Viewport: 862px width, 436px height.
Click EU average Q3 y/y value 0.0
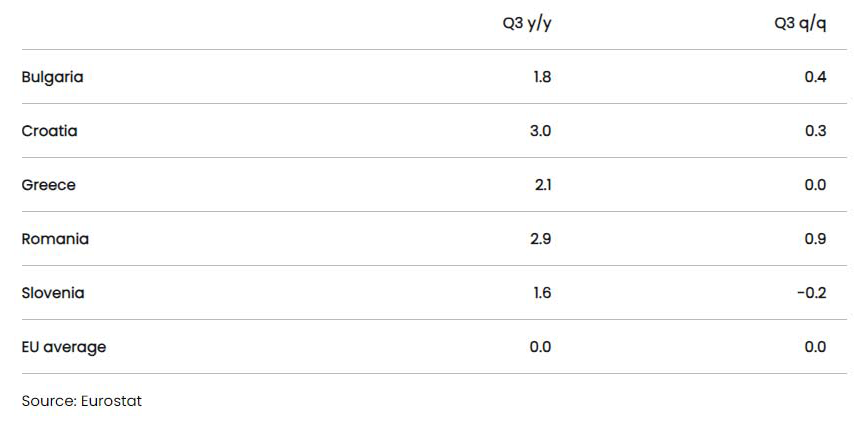(x=540, y=347)
